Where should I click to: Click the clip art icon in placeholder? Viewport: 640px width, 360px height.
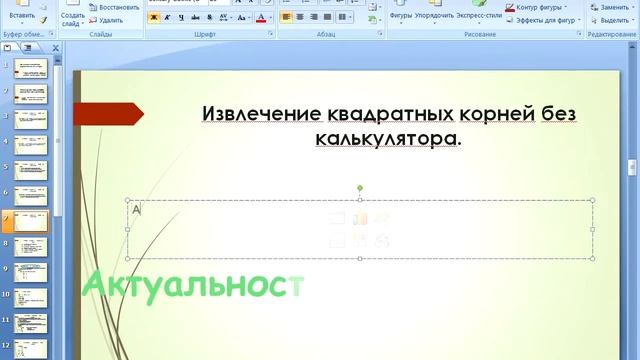(360, 240)
